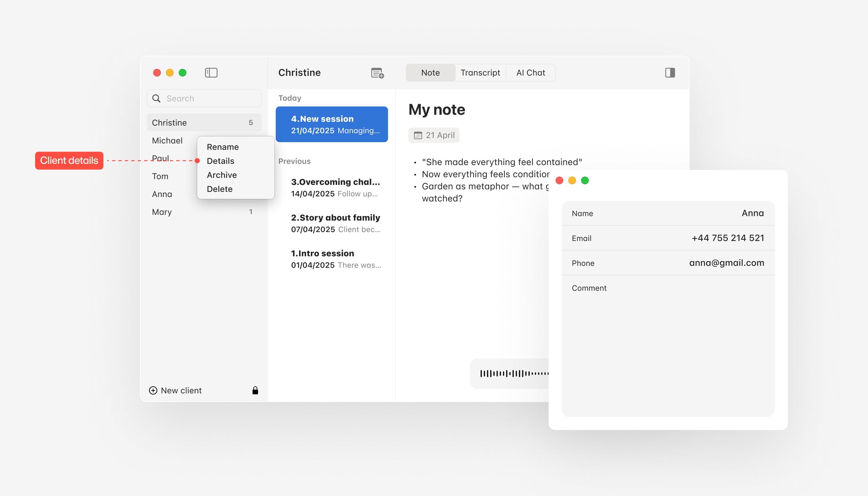Click the New client button

[181, 390]
